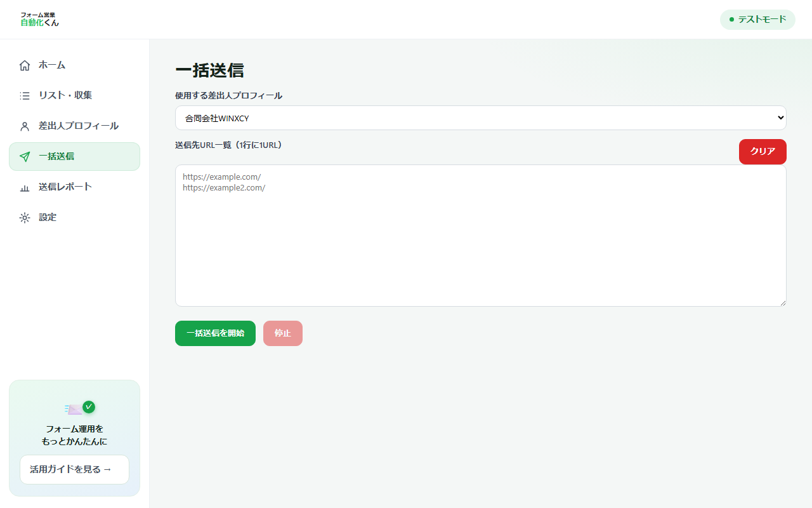Click the paper plane icon beside 一括送信

[x=25, y=157]
